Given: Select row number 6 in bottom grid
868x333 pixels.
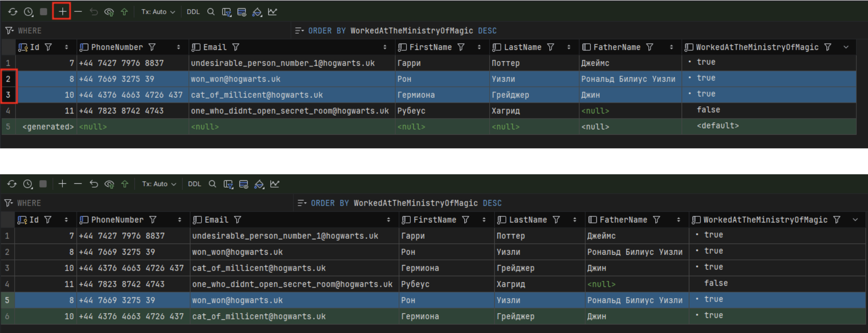Looking at the screenshot, I should (x=7, y=317).
